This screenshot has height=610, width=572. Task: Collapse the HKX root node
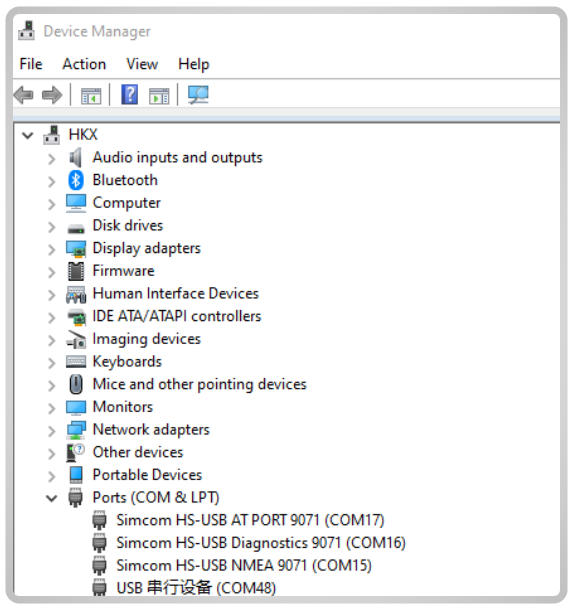point(27,135)
